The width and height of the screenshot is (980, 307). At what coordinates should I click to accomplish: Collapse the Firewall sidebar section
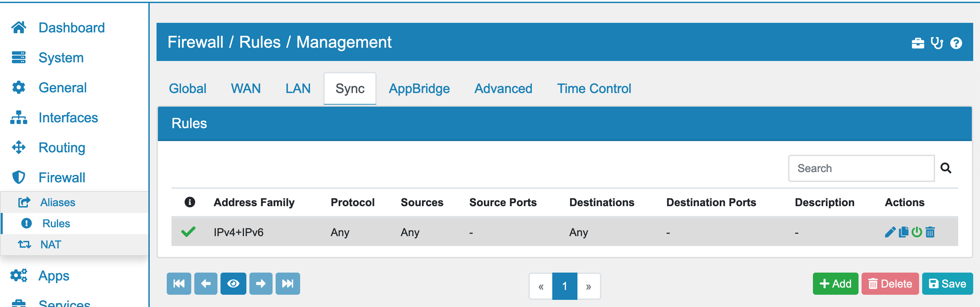(x=62, y=178)
